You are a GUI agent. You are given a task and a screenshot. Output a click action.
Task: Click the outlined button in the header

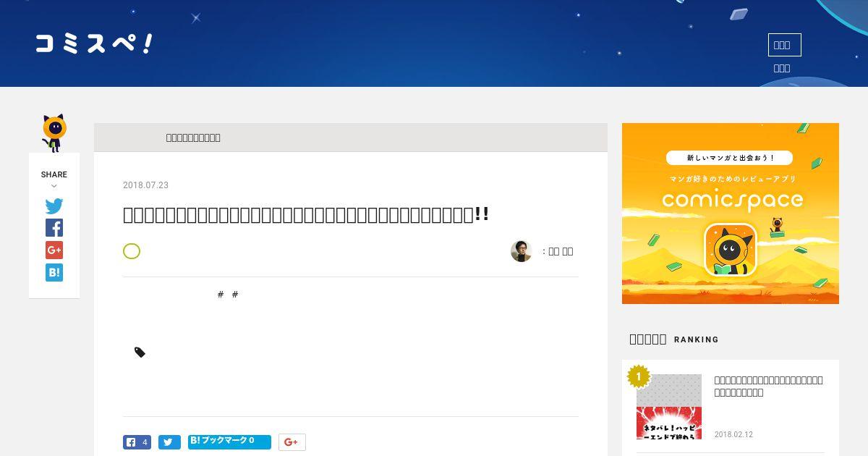(784, 45)
